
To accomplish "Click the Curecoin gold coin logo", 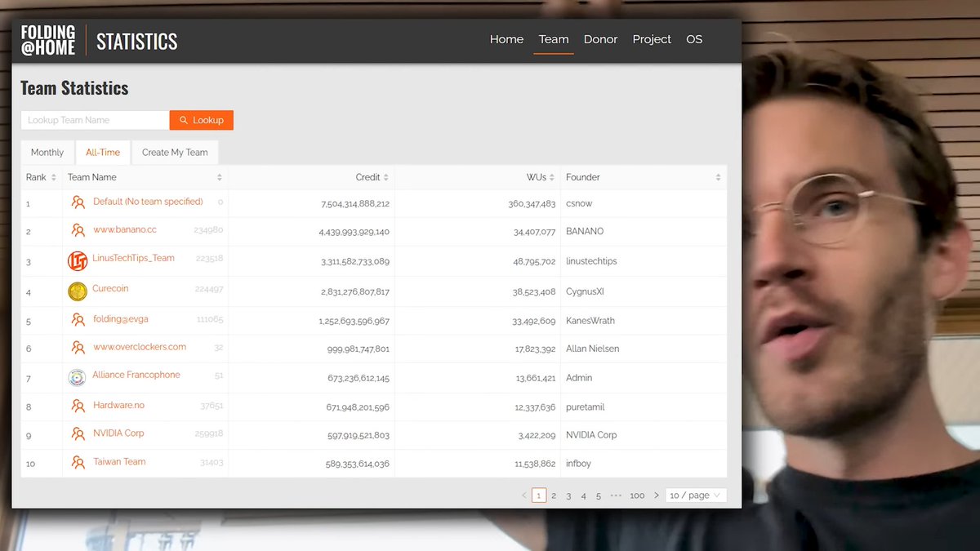I will (x=78, y=291).
